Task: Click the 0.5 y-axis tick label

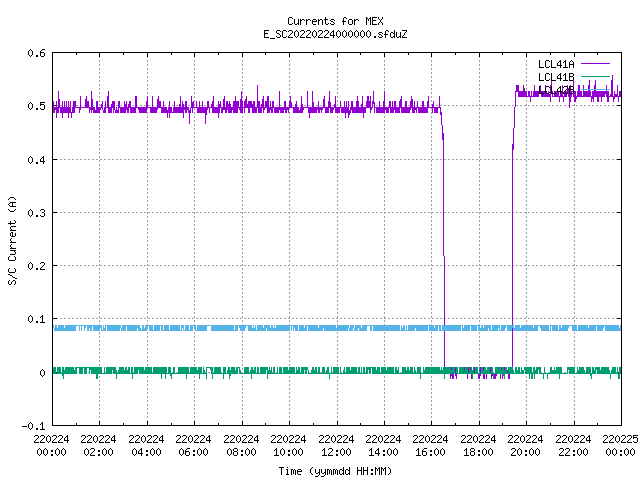Action: (36, 106)
